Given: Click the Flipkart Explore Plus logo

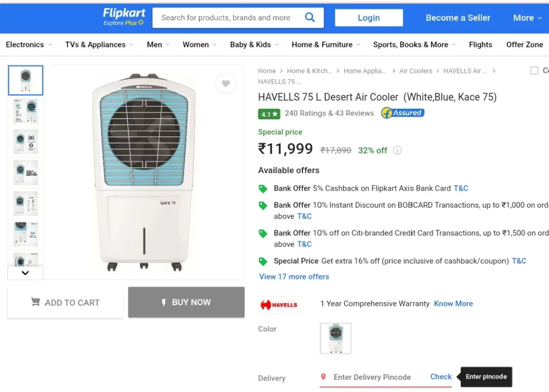Looking at the screenshot, I should click(124, 17).
